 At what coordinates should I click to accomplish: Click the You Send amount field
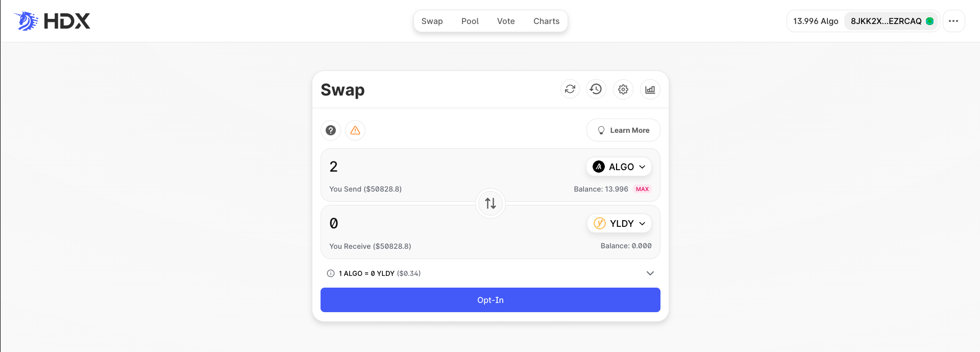434,167
